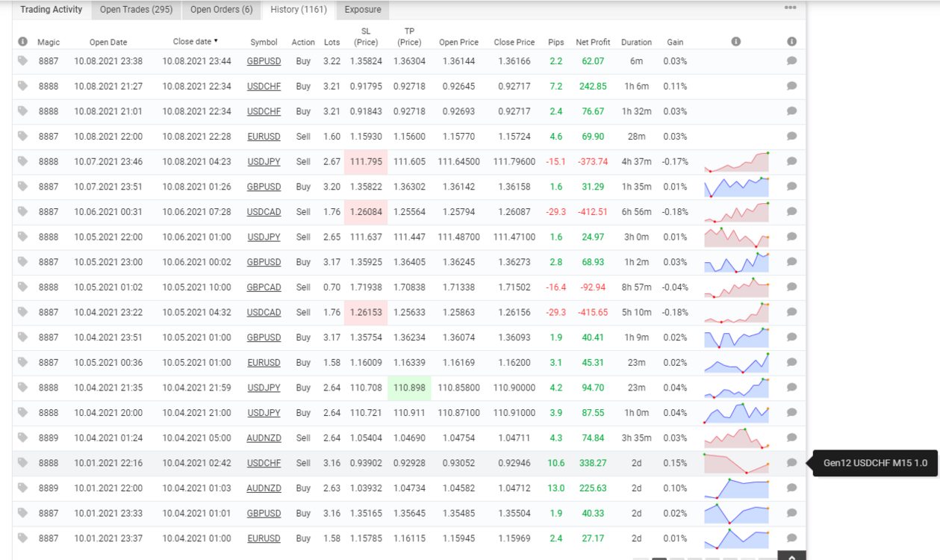
Task: Open comment bubble for GBPUSD 62.07 row
Action: pos(791,60)
